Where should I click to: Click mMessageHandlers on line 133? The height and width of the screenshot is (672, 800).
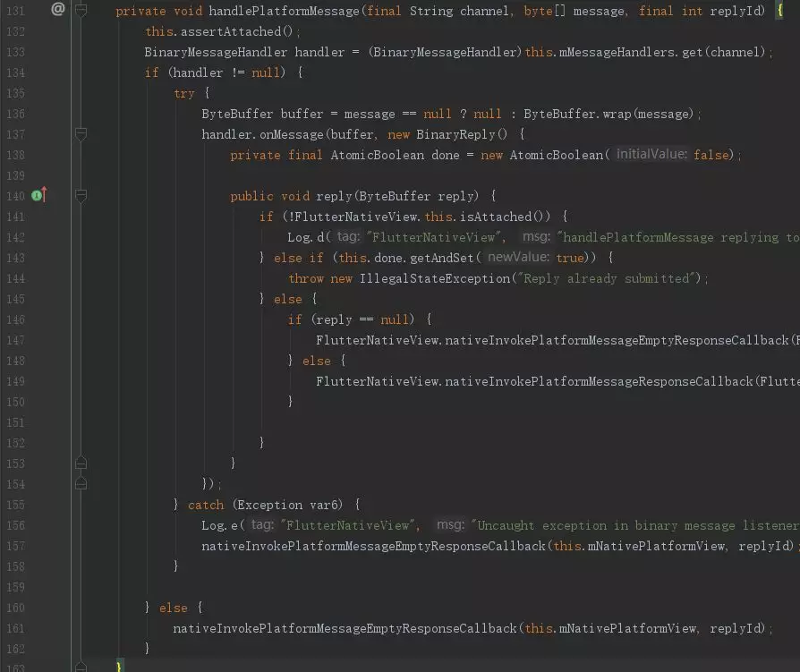pos(617,52)
